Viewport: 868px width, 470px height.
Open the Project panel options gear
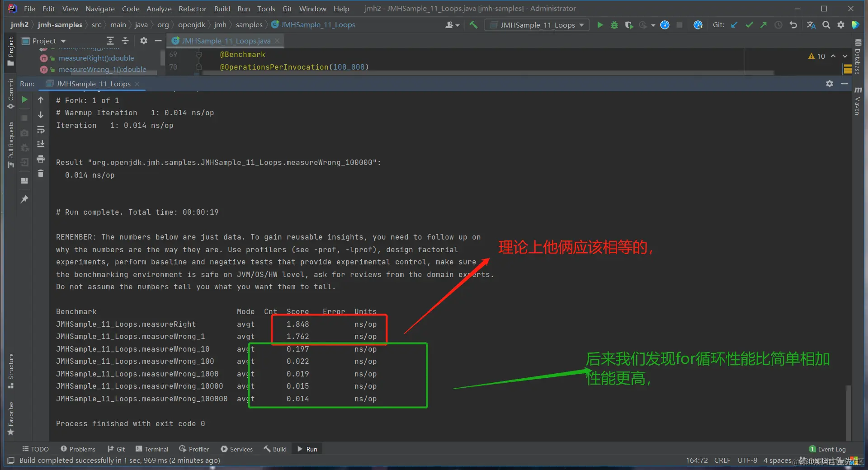pos(144,41)
